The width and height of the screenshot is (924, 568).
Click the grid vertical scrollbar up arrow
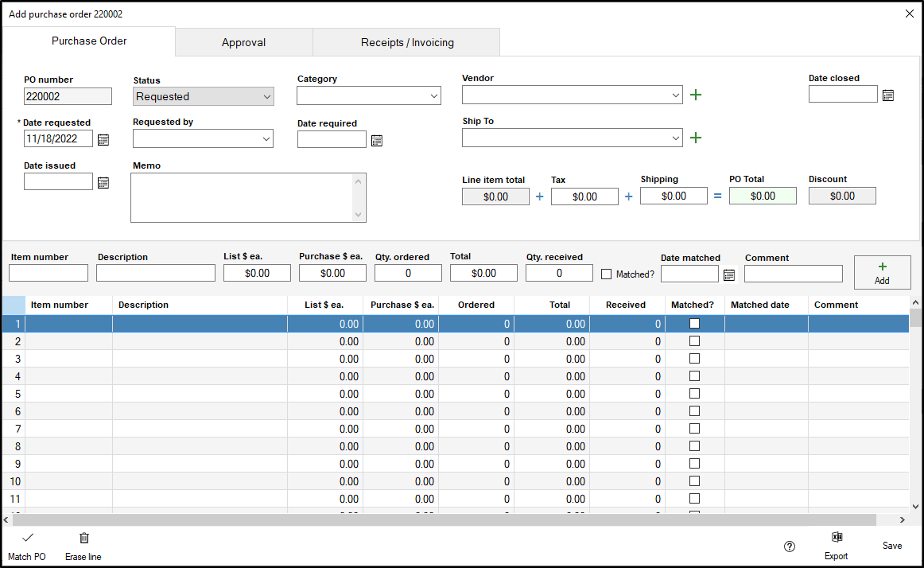click(915, 302)
